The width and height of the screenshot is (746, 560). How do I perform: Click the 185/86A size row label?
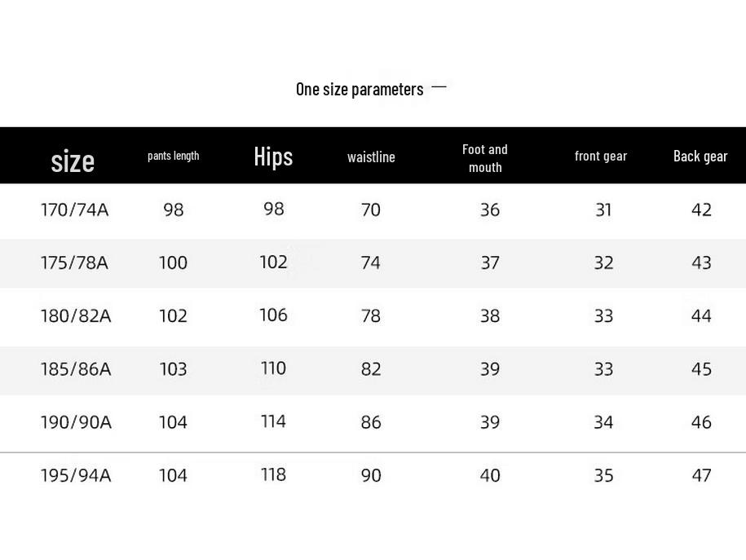click(x=76, y=369)
